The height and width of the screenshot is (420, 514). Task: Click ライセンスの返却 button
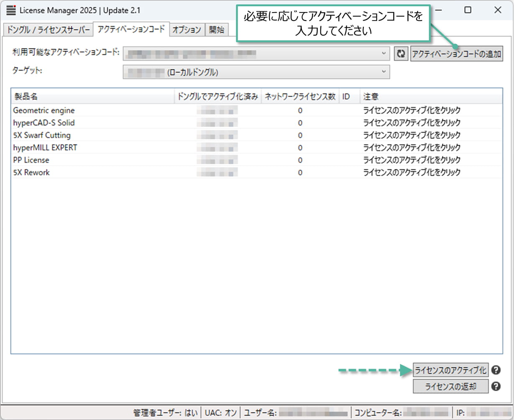tap(451, 387)
